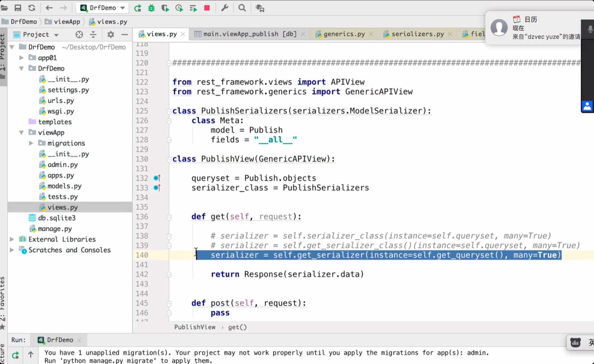The image size is (594, 364).
Task: Fold the get method at line 136
Action: pos(169,217)
